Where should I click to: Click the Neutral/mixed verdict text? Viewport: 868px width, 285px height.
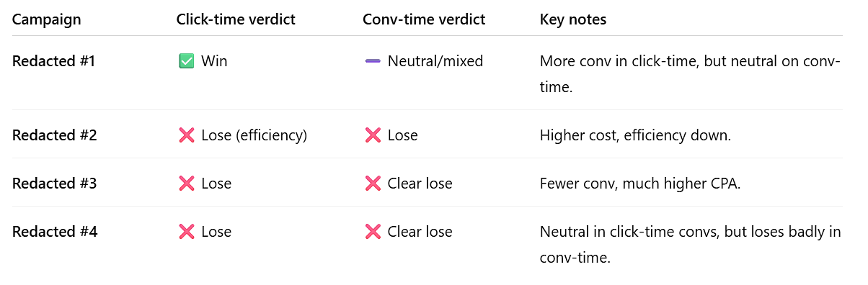[x=435, y=62]
